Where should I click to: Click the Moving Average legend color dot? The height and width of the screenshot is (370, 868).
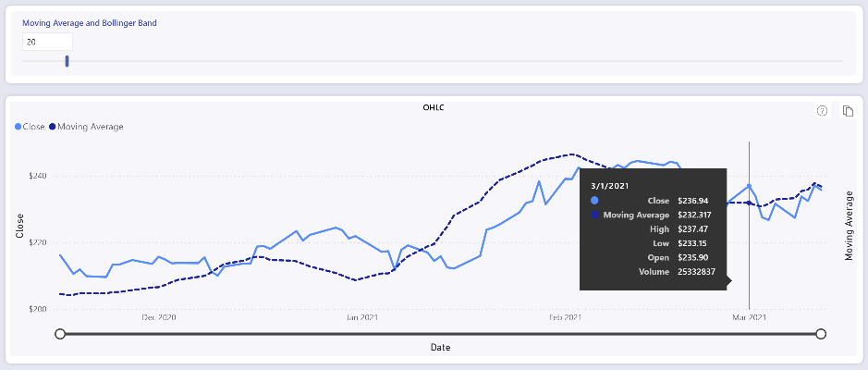pos(52,127)
